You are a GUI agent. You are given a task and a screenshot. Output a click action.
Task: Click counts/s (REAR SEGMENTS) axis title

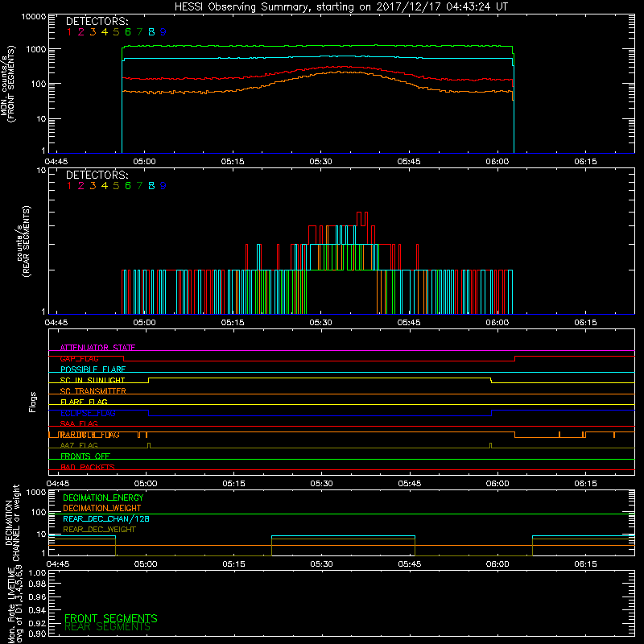pyautogui.click(x=23, y=242)
